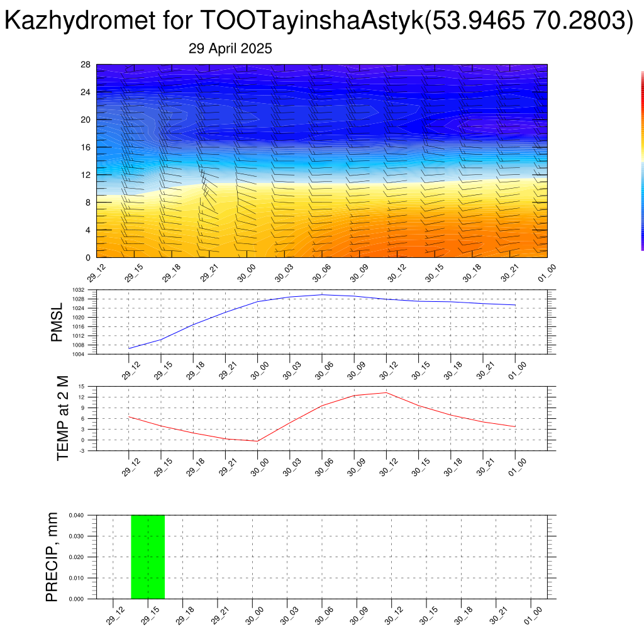Image resolution: width=644 pixels, height=644 pixels.
Task: Click the 0.020 tick on precipitation axis
Action: click(76, 557)
